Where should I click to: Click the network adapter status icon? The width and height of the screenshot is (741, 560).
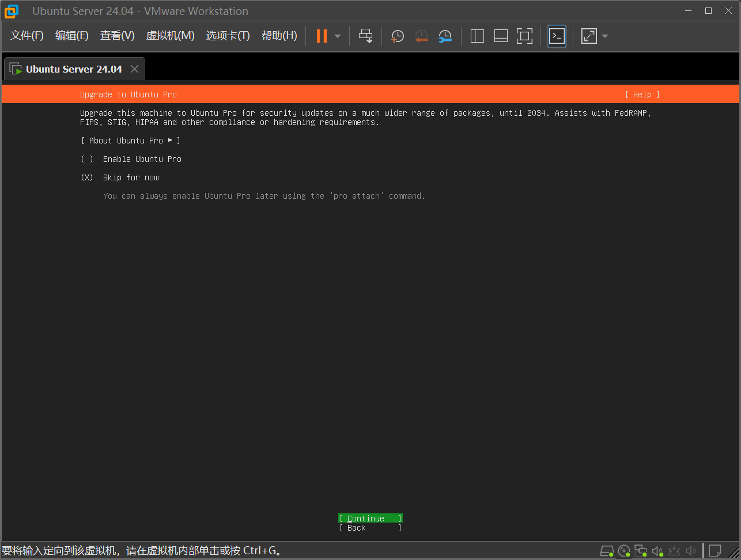[641, 551]
